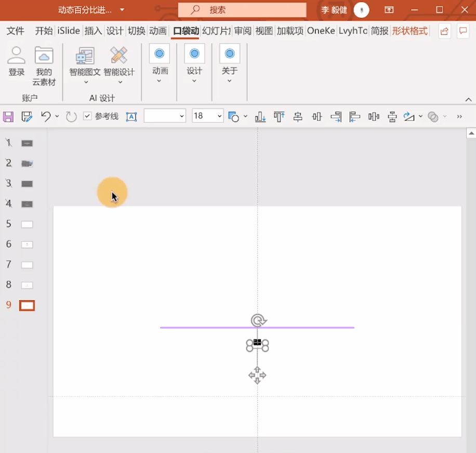Viewport: 476px width, 453px height.
Task: Switch to the 视图 tab
Action: pyautogui.click(x=264, y=31)
